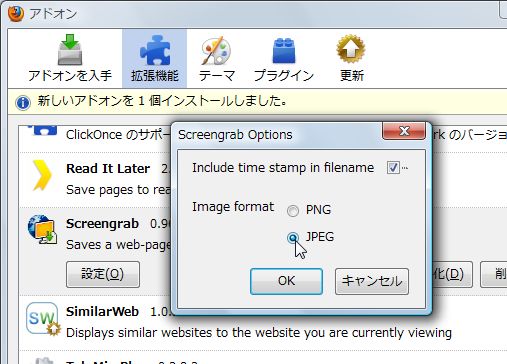
Task: Open the 更新 Updates tab
Action: (x=351, y=59)
